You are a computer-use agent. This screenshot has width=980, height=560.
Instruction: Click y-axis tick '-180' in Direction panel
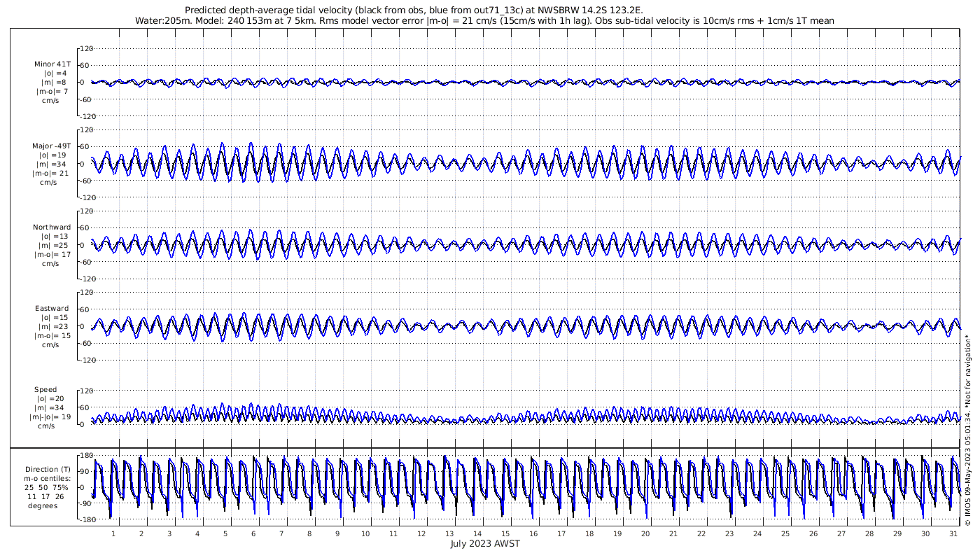[87, 519]
